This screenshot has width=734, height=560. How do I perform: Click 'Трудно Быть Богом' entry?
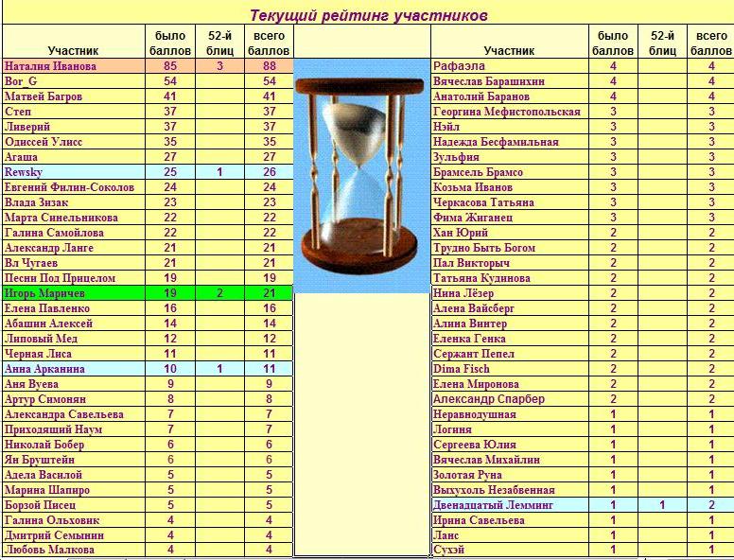tap(509, 248)
